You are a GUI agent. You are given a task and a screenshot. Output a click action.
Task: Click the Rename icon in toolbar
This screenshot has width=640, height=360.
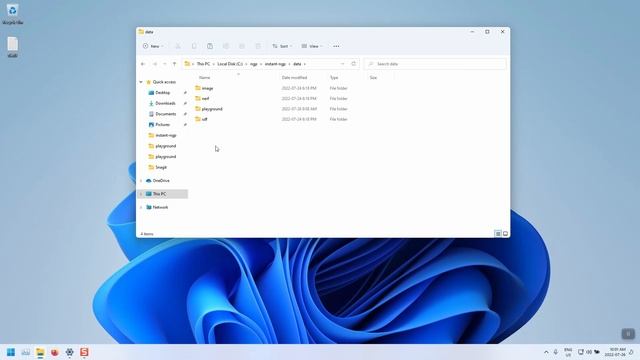click(x=226, y=46)
